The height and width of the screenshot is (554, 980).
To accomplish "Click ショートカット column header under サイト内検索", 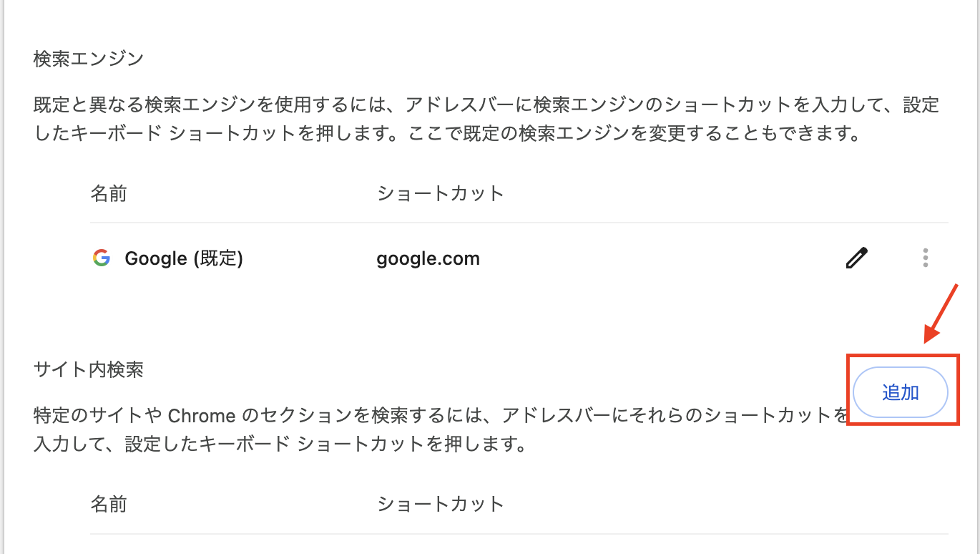I will [x=441, y=504].
